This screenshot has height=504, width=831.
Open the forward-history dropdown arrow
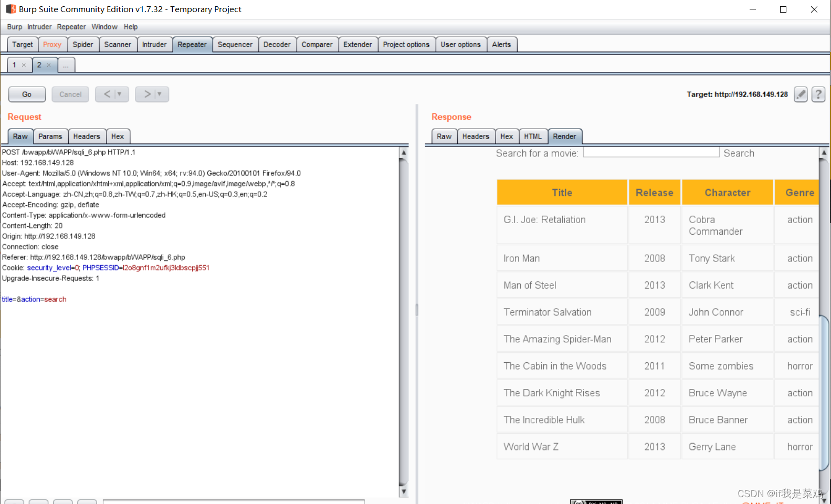pyautogui.click(x=160, y=94)
